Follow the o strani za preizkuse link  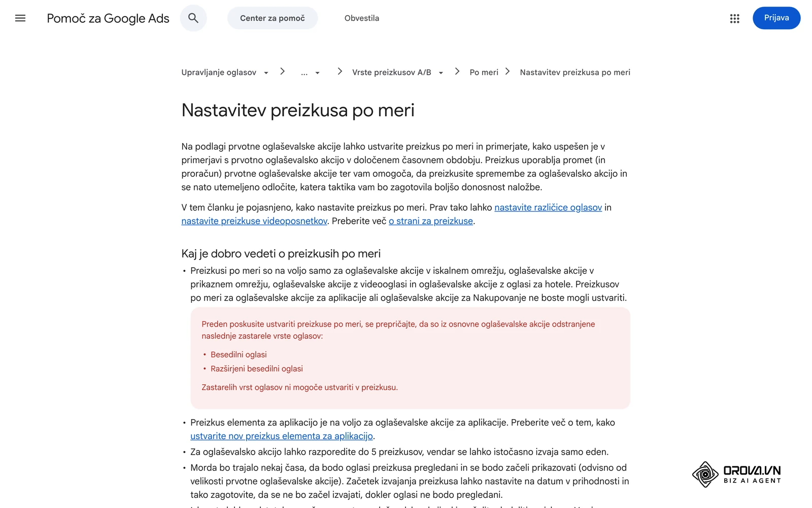click(x=431, y=221)
